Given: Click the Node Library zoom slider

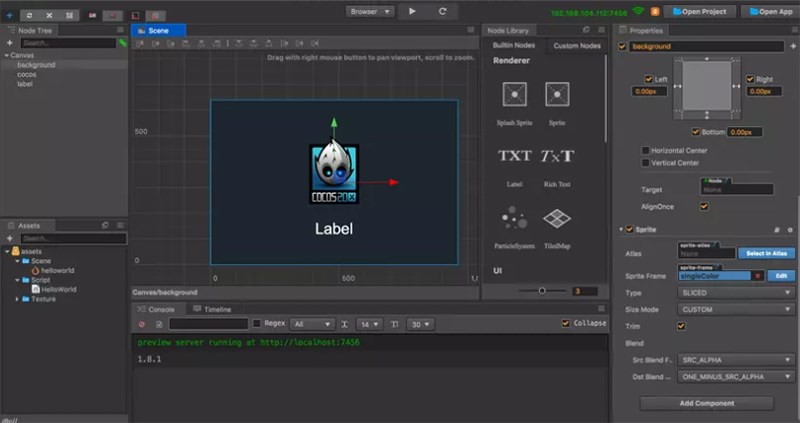Looking at the screenshot, I should pos(542,291).
